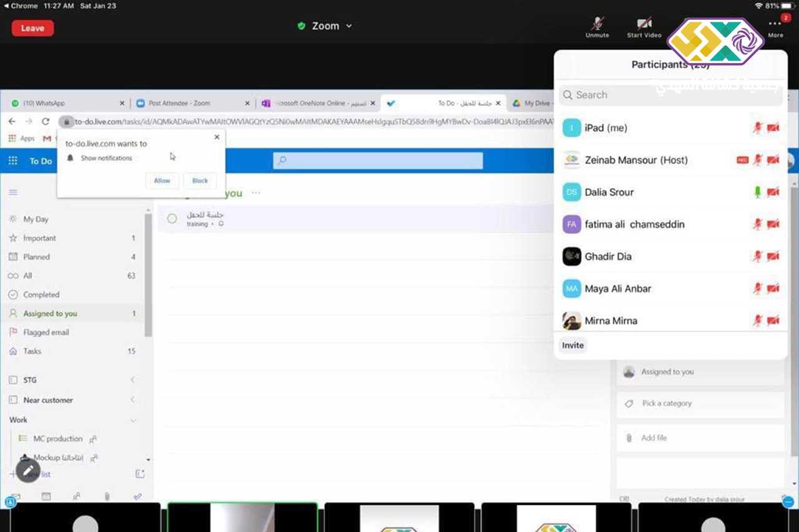Close the notification permission popup
Screen dimensions: 799x532
coord(217,137)
